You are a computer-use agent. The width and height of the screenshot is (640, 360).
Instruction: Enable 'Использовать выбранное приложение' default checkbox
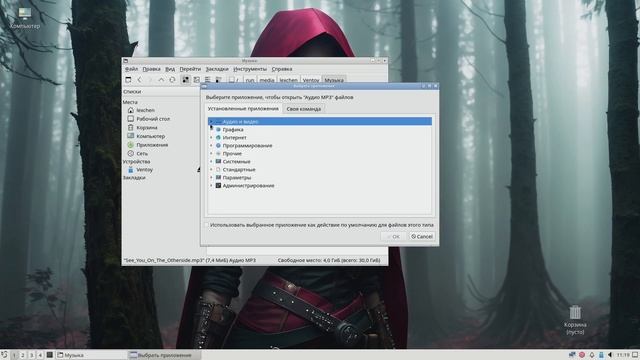coord(207,225)
